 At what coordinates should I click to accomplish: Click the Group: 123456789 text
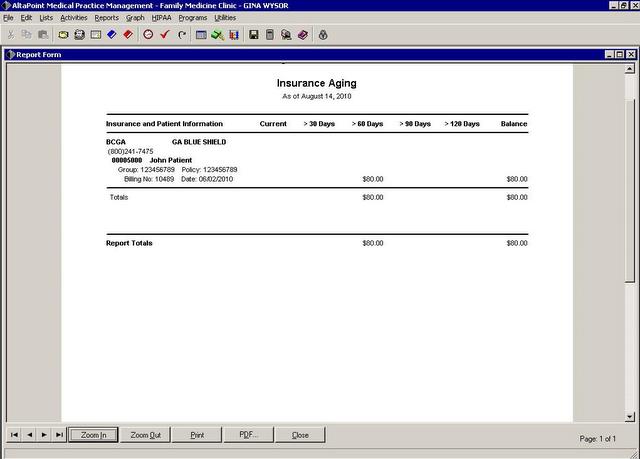click(x=146, y=169)
